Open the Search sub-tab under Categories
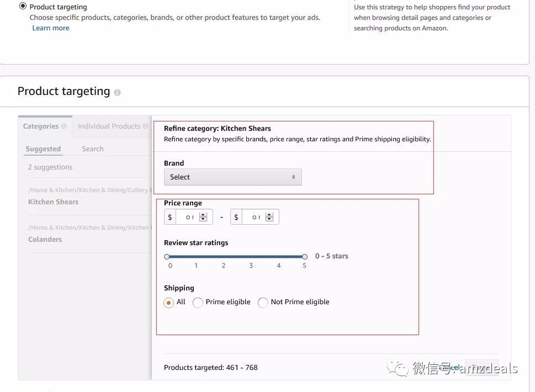This screenshot has height=392, width=535. (x=92, y=149)
